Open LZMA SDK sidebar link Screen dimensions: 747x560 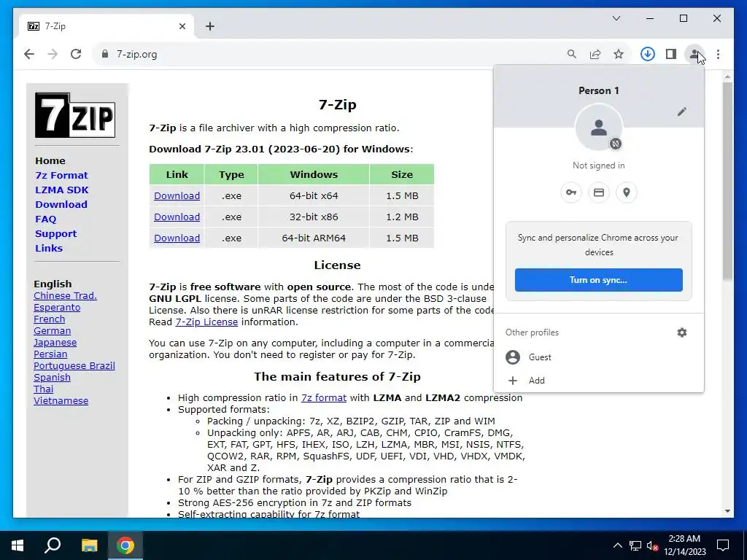click(62, 190)
